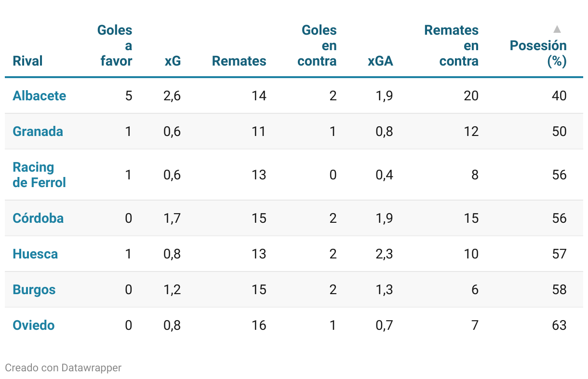Open the Huesca rival link
Viewport: 588px width, 379px height.
point(35,254)
